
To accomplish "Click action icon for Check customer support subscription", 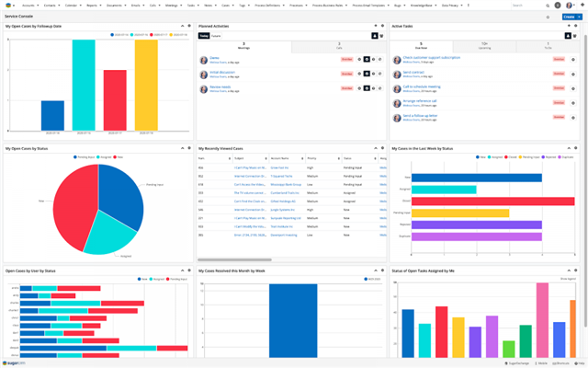I will (573, 59).
